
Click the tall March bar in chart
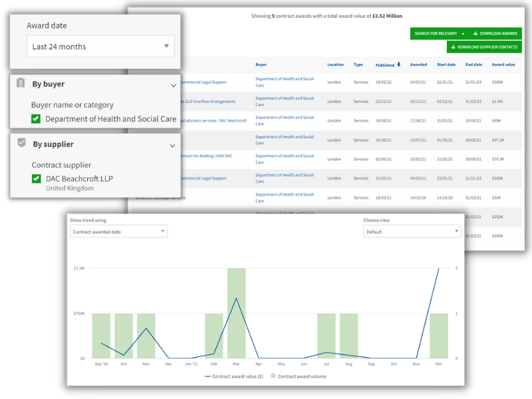pyautogui.click(x=237, y=313)
